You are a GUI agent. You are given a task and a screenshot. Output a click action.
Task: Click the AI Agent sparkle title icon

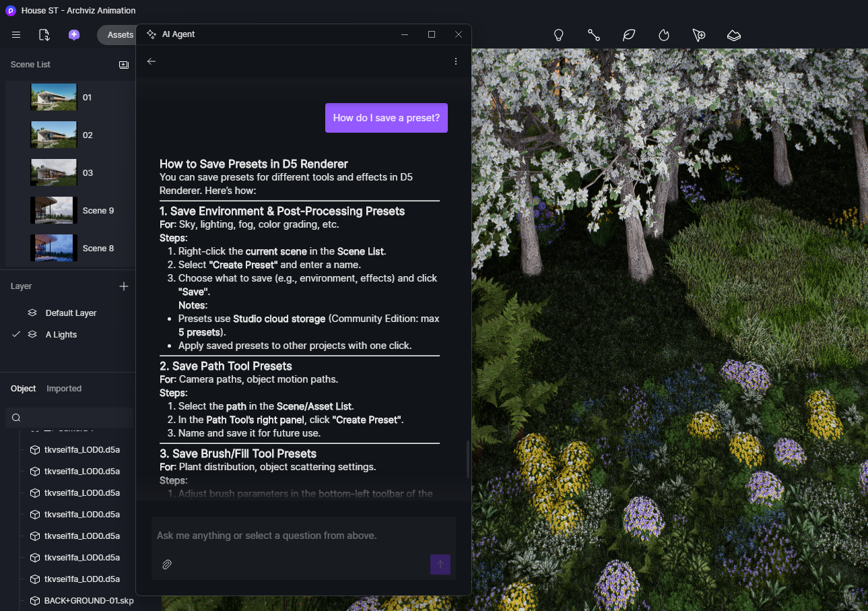click(152, 34)
